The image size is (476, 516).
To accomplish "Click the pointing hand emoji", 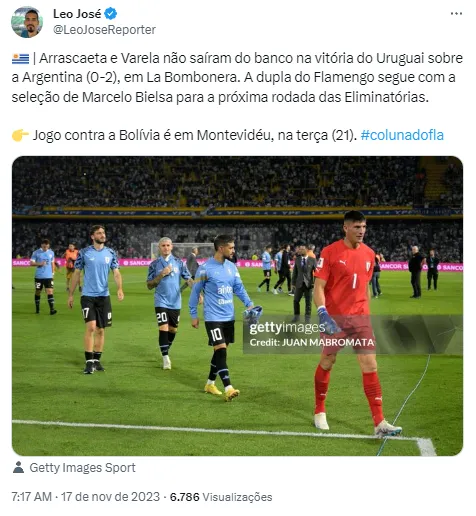I will [20, 135].
